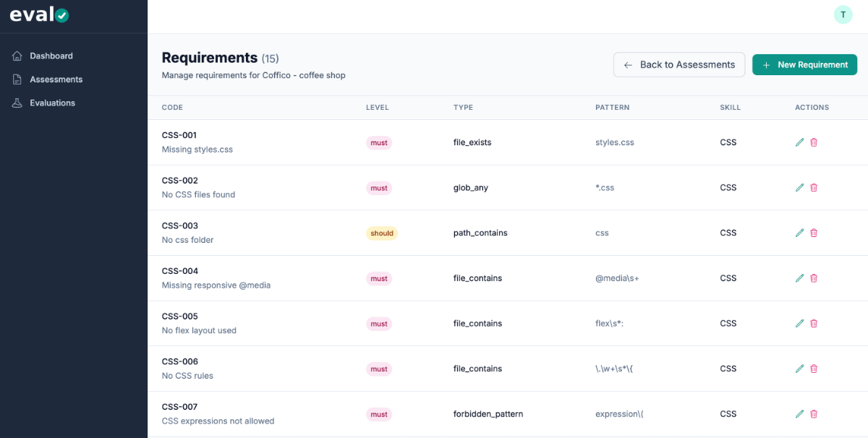Open the user avatar T menu

pyautogui.click(x=843, y=14)
